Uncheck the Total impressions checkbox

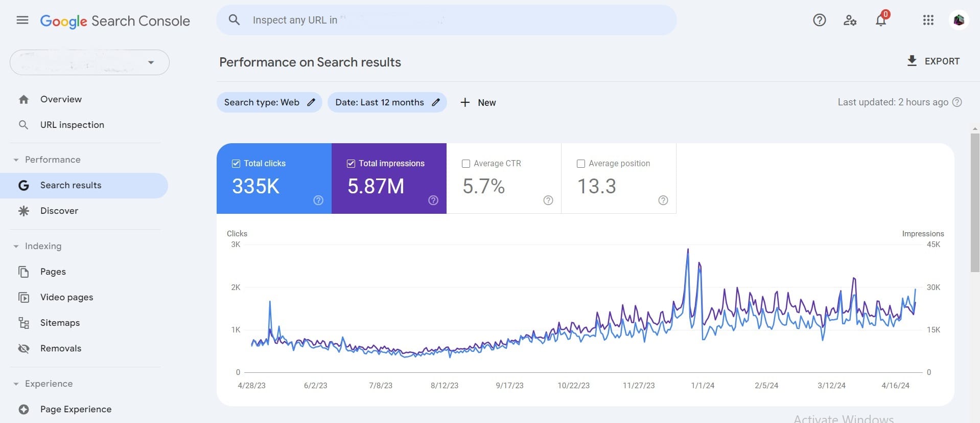point(351,164)
